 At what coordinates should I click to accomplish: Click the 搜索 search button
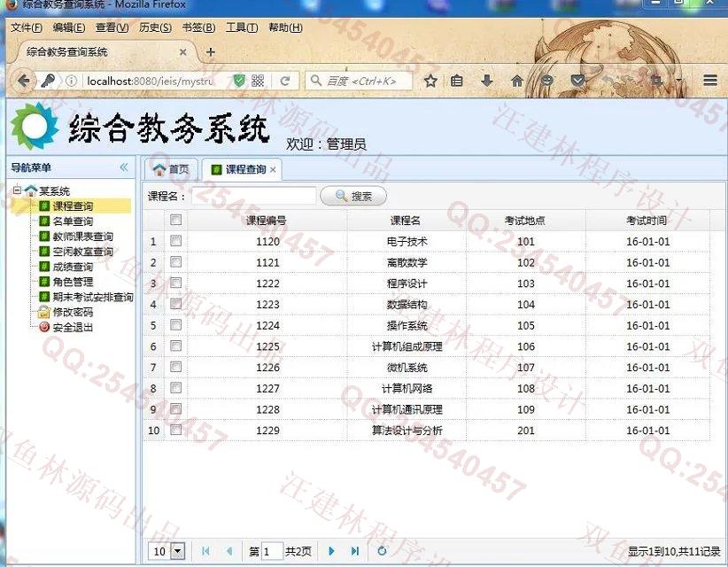353,196
